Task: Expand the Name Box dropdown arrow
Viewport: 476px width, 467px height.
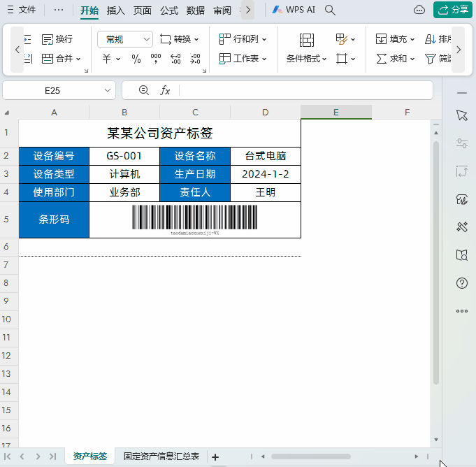Action: [x=108, y=90]
